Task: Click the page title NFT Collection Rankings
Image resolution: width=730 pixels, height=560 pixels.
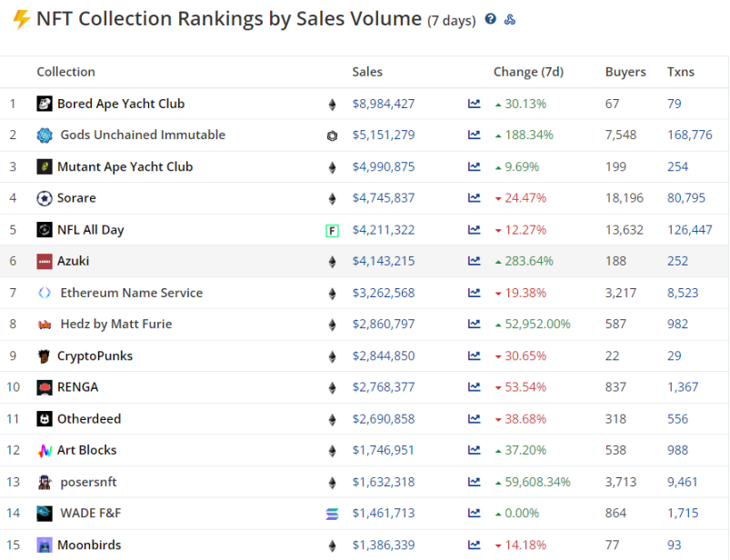Action: [x=229, y=19]
